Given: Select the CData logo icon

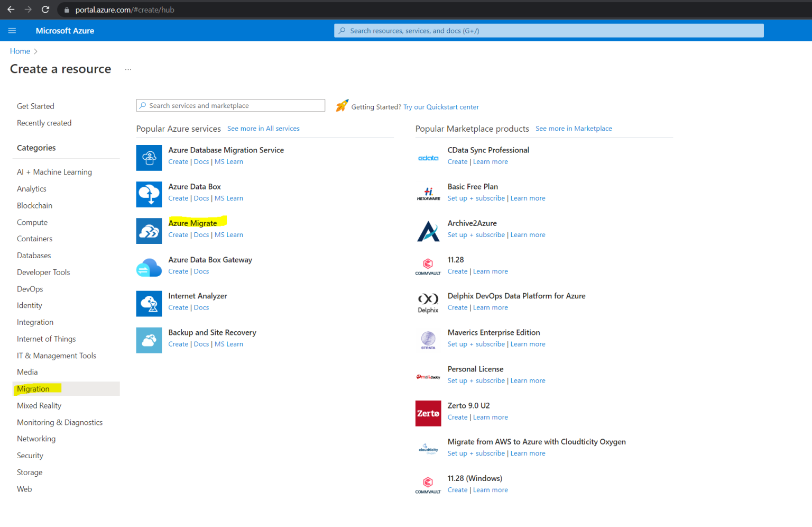Looking at the screenshot, I should 428,157.
